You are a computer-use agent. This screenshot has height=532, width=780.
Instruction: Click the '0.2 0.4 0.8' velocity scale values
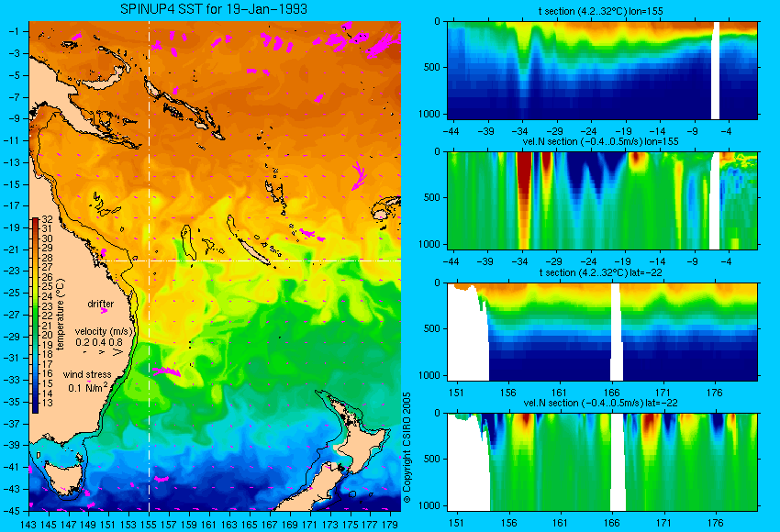(99, 342)
